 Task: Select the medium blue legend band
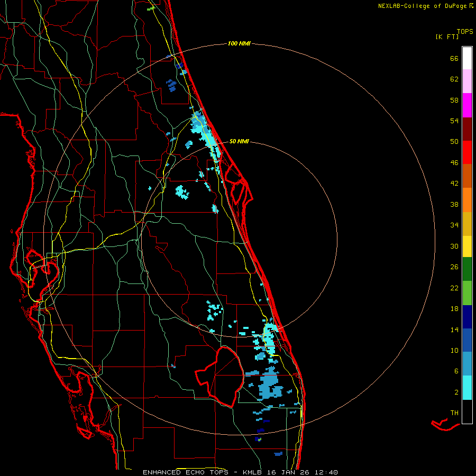point(467,340)
